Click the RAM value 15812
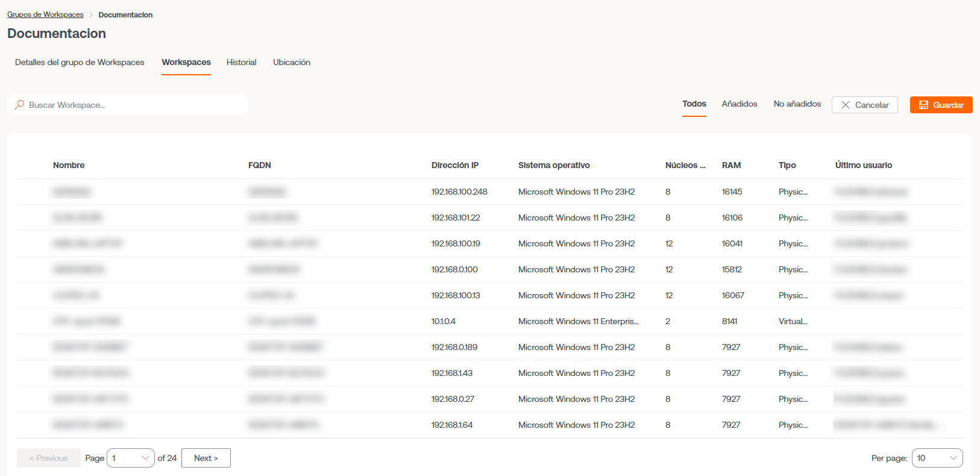 click(x=732, y=269)
